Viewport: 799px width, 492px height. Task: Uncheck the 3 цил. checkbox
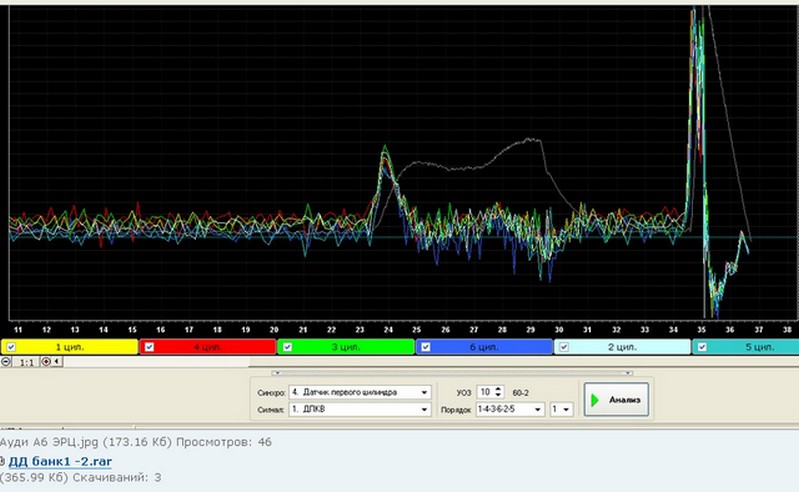click(287, 347)
